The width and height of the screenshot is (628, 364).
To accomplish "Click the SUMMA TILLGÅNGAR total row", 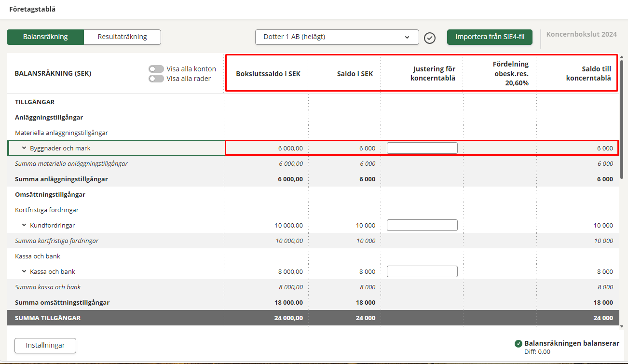I will tap(48, 318).
